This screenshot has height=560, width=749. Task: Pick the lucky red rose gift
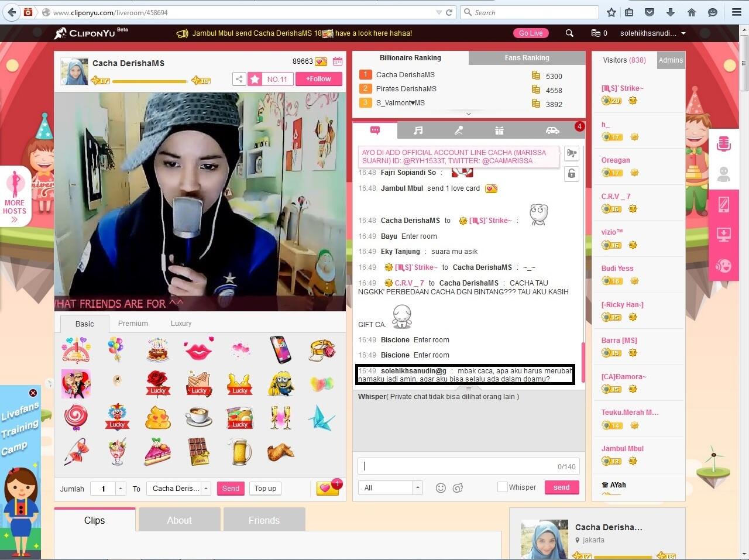[158, 384]
